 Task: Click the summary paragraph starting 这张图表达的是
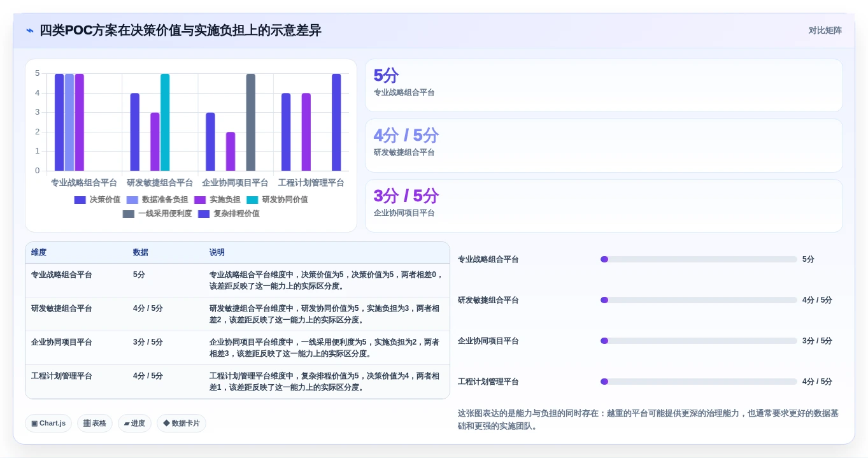click(648, 420)
